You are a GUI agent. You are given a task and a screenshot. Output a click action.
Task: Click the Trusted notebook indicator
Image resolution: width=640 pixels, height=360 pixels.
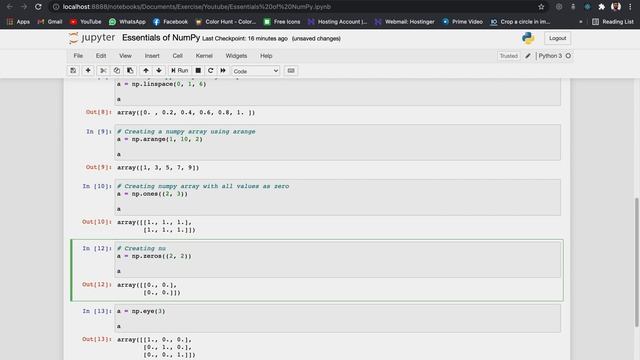[509, 56]
